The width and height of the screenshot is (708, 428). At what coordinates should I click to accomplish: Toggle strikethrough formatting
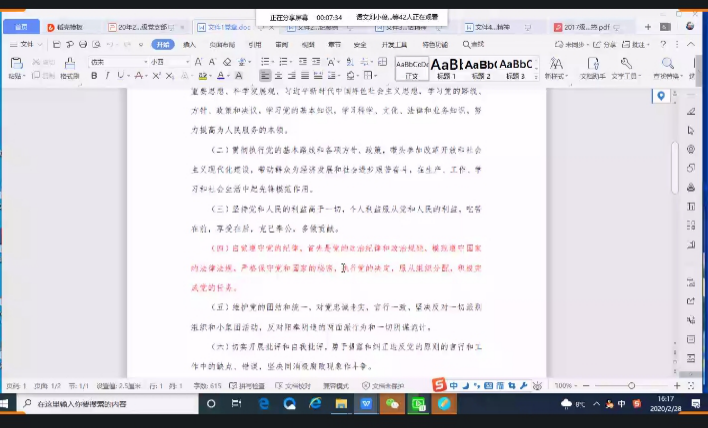pyautogui.click(x=137, y=76)
